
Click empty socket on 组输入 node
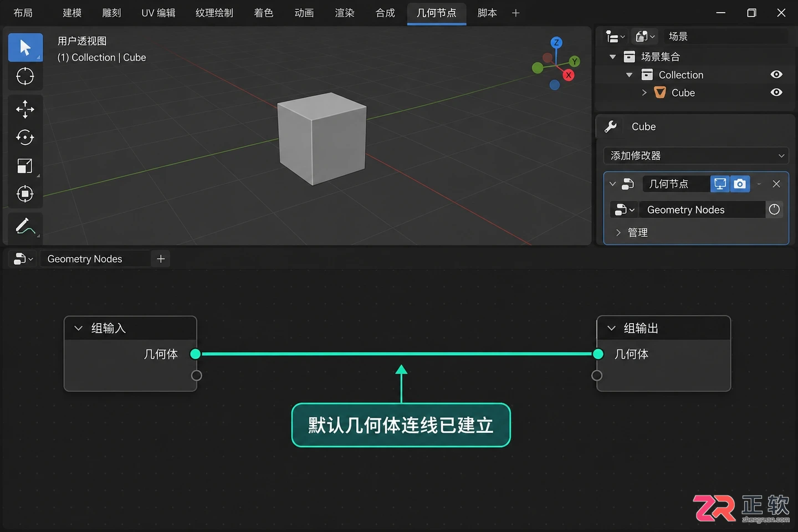coord(196,375)
